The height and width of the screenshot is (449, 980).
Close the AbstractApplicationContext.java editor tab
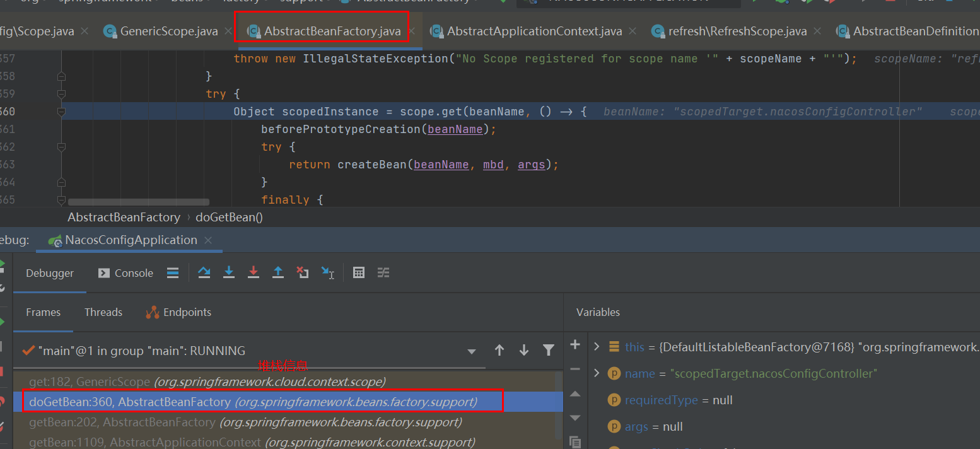[633, 31]
